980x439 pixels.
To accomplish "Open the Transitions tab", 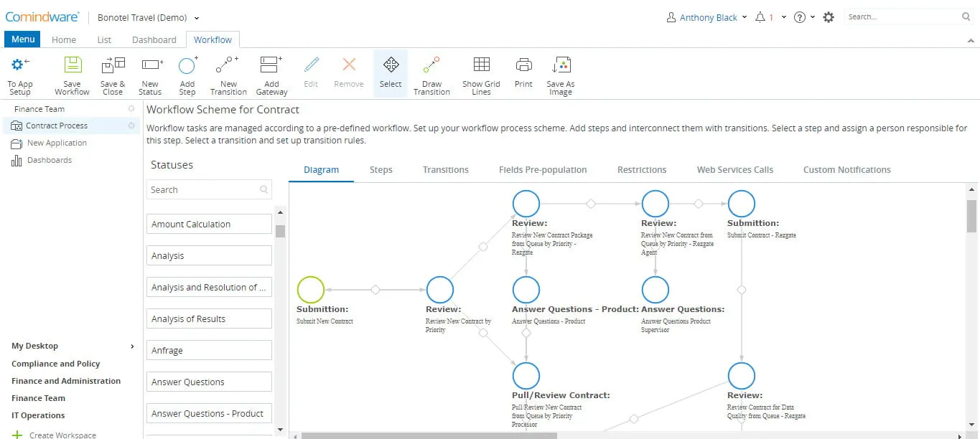I will (x=445, y=170).
